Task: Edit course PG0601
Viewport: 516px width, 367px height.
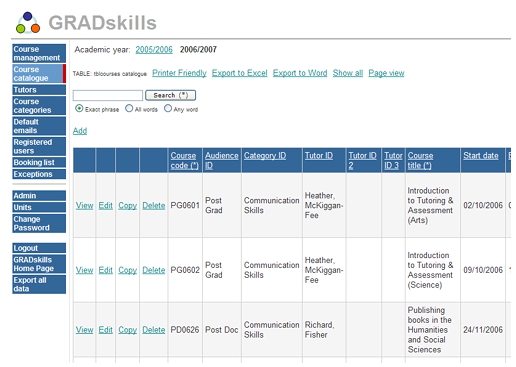Action: (106, 206)
